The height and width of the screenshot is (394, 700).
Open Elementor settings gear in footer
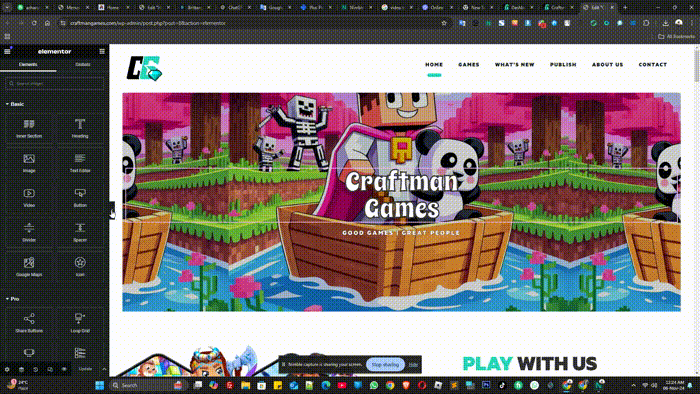(x=7, y=369)
